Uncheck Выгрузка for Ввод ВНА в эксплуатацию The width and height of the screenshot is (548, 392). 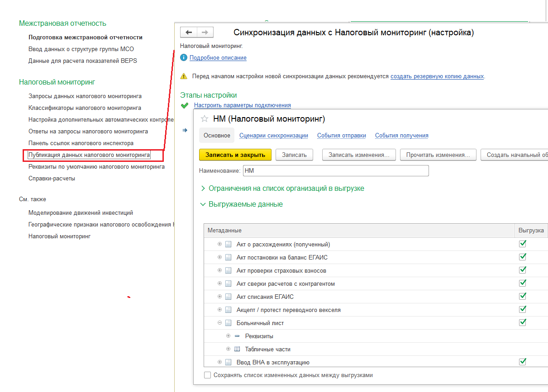523,362
